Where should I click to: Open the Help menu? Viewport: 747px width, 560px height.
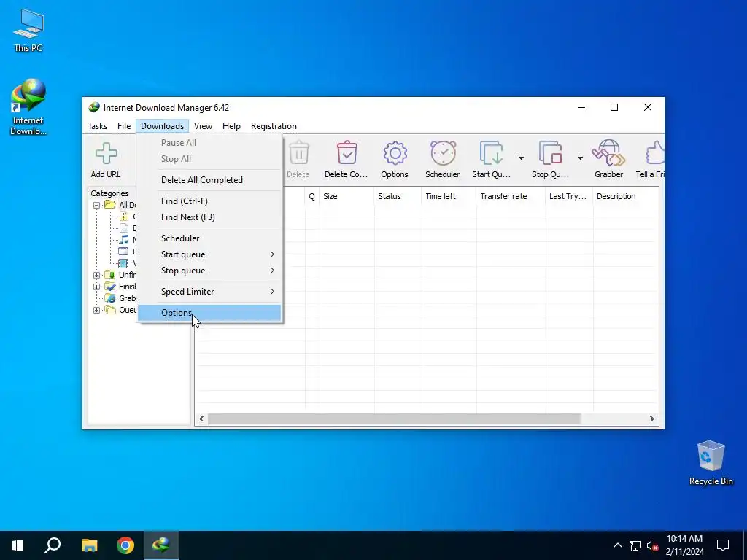231,126
